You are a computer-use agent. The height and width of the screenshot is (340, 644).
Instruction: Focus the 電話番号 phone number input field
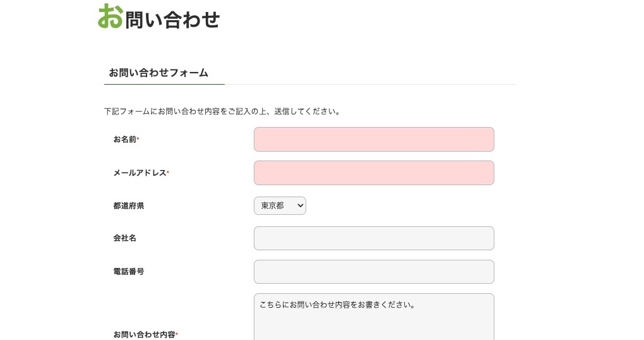coord(374,272)
